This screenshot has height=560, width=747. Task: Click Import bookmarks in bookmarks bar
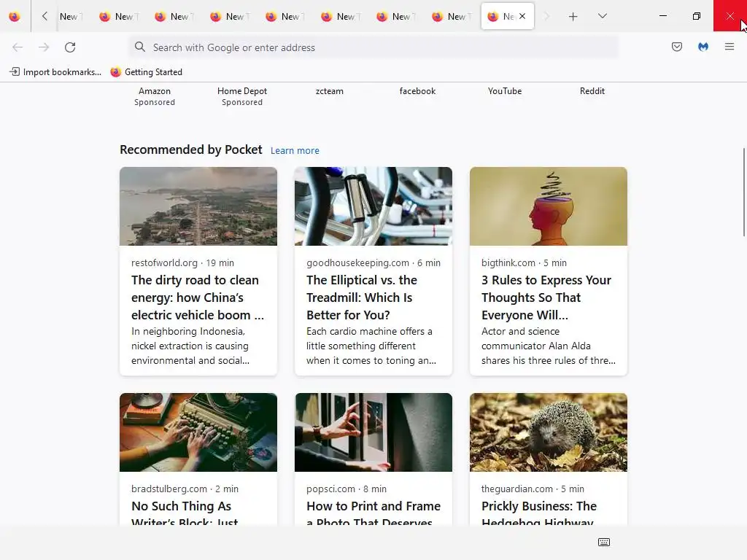pyautogui.click(x=55, y=72)
